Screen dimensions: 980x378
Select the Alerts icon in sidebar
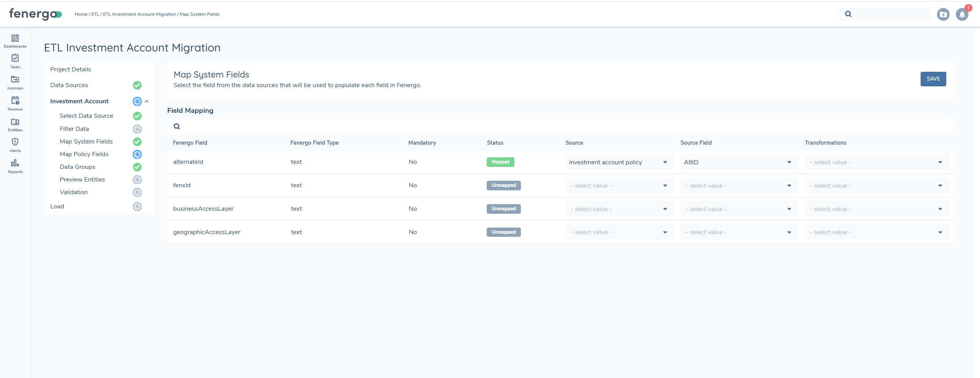(15, 144)
